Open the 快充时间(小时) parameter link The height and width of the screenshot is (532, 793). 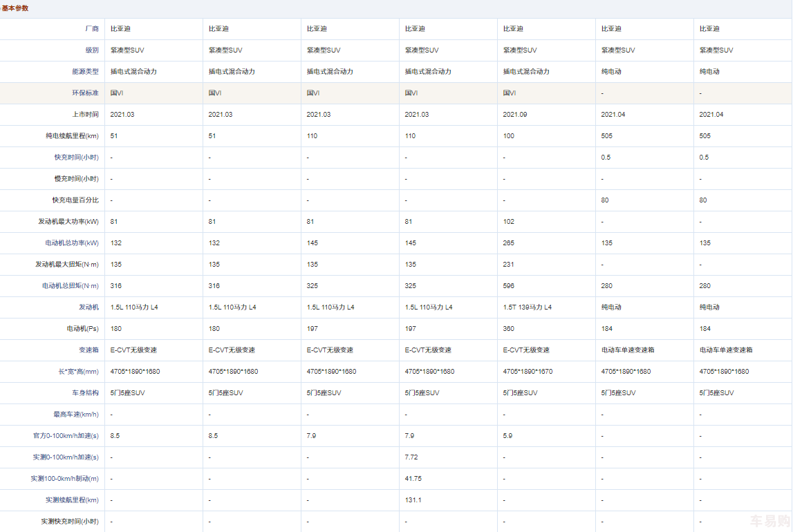point(76,157)
